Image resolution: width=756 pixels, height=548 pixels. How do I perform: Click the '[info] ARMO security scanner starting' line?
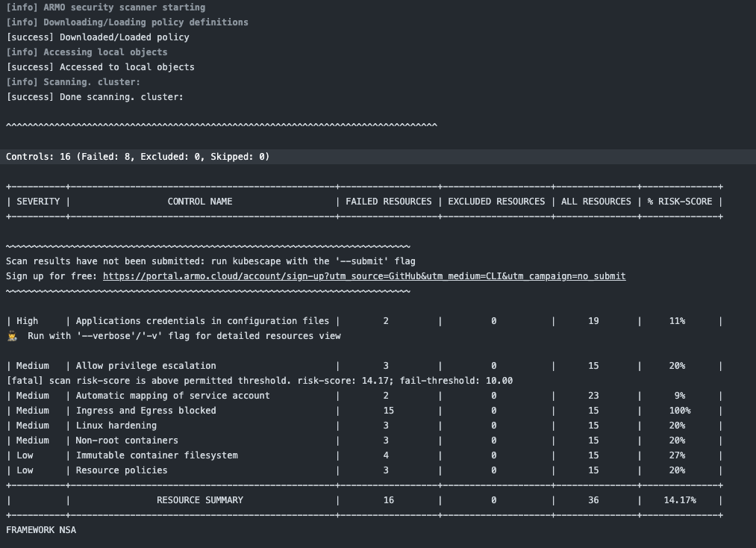(x=105, y=7)
